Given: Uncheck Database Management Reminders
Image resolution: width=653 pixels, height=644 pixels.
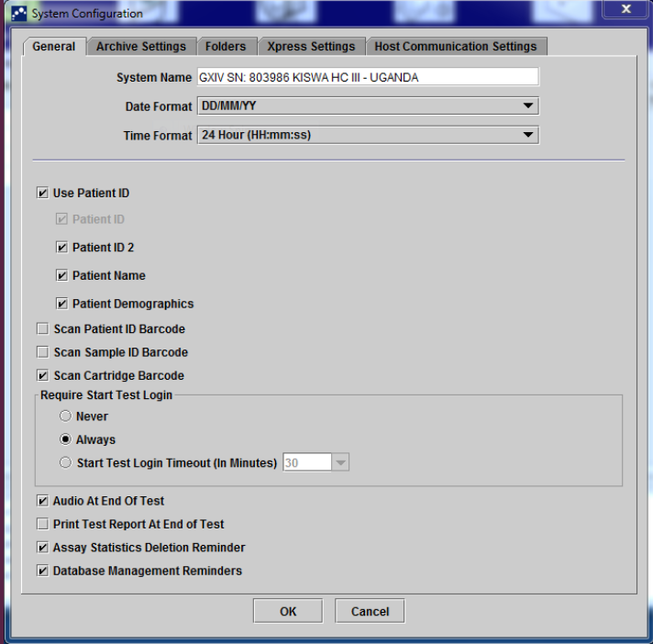Looking at the screenshot, I should click(42, 571).
